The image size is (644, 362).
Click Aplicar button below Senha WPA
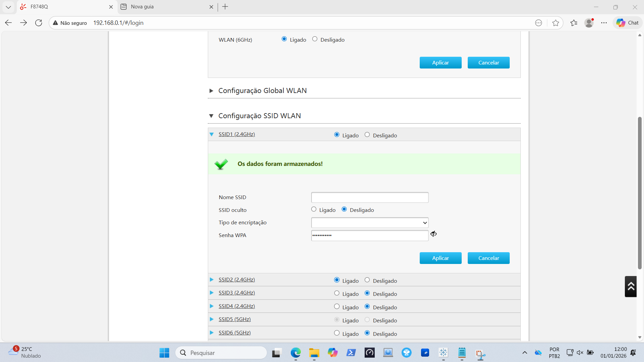pos(440,258)
